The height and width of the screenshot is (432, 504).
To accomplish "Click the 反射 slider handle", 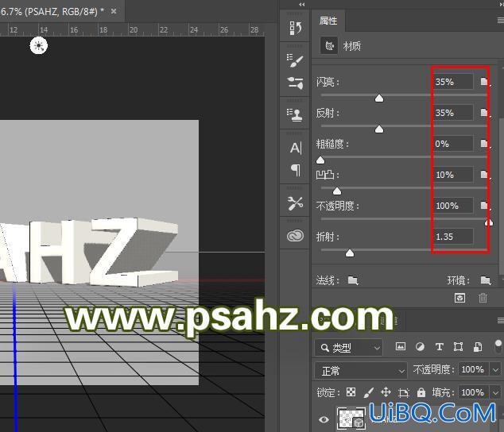I will [x=379, y=129].
